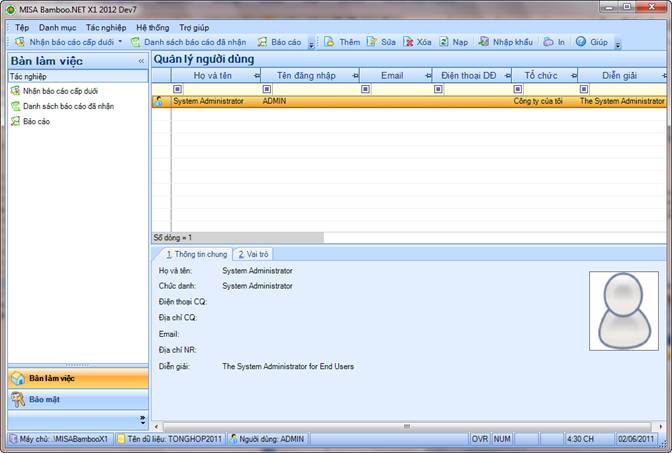The height and width of the screenshot is (453, 672).
Task: Click the Bàn làm việc house icon
Action: click(x=18, y=378)
